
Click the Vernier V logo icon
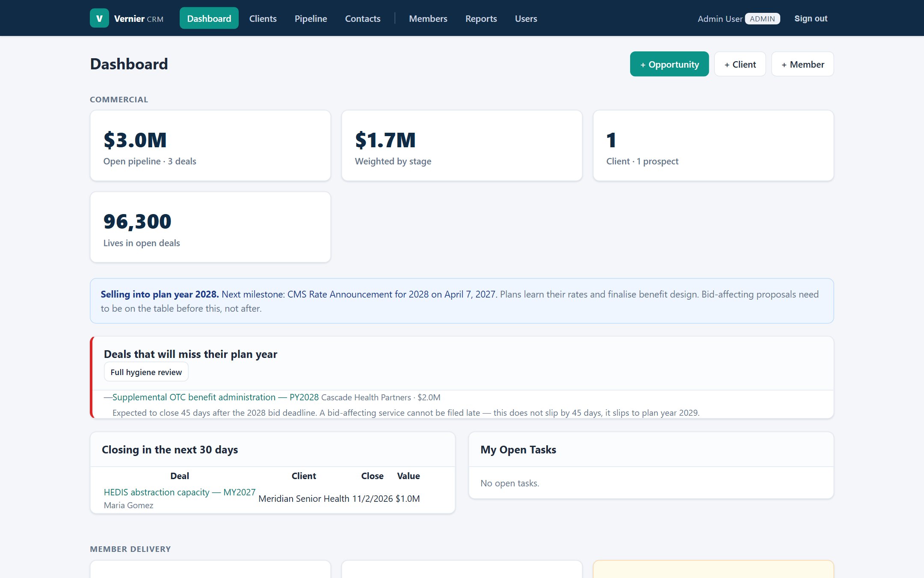[99, 18]
